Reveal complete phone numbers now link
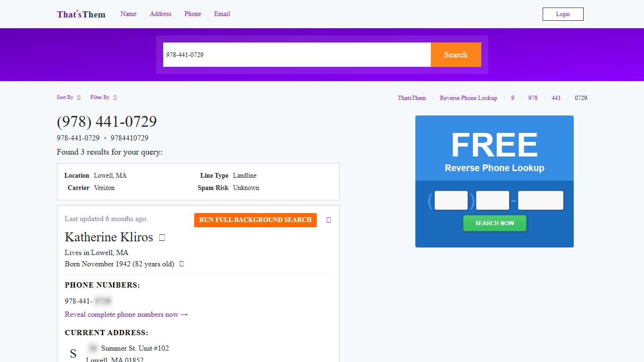 (126, 314)
